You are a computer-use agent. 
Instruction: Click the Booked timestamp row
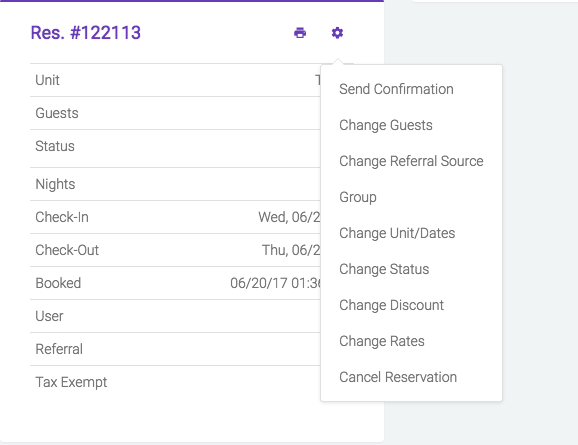coord(175,283)
